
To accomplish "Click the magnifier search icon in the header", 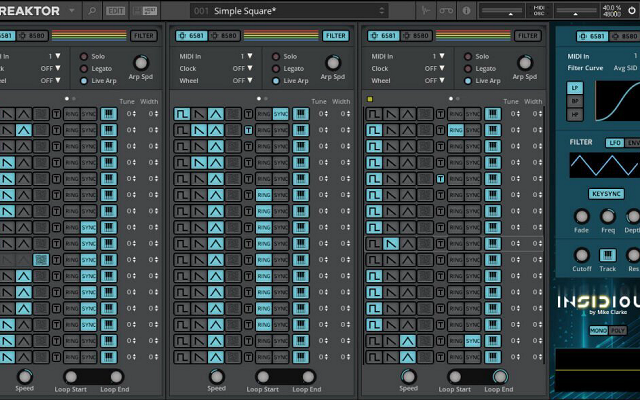I will 92,11.
